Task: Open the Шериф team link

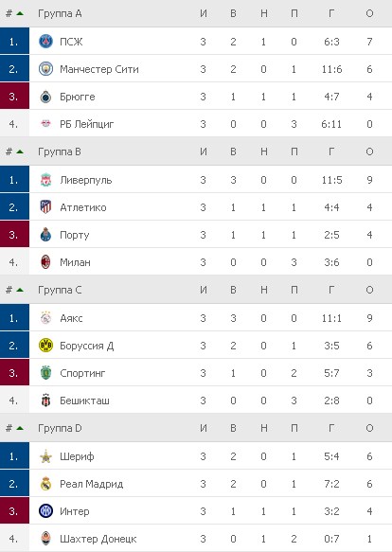Action: click(x=77, y=456)
